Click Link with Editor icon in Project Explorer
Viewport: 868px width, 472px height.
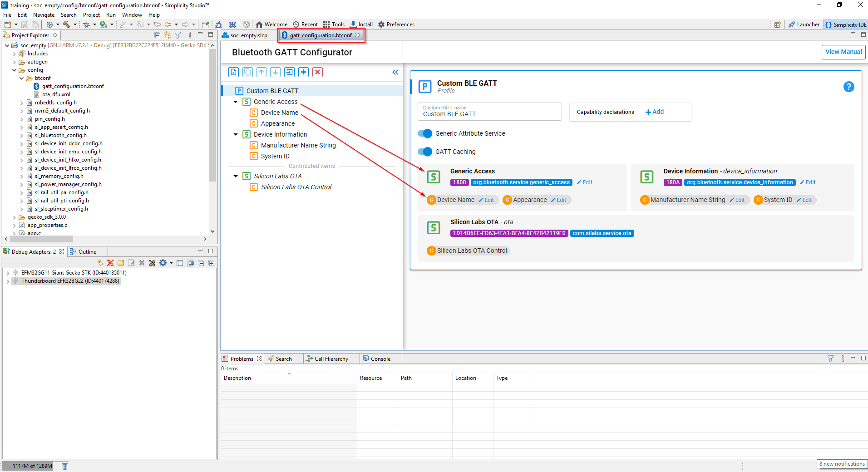point(168,35)
